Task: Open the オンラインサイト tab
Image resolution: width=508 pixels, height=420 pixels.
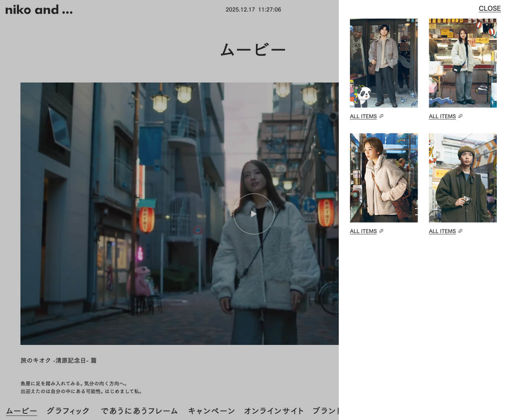Action: [274, 411]
